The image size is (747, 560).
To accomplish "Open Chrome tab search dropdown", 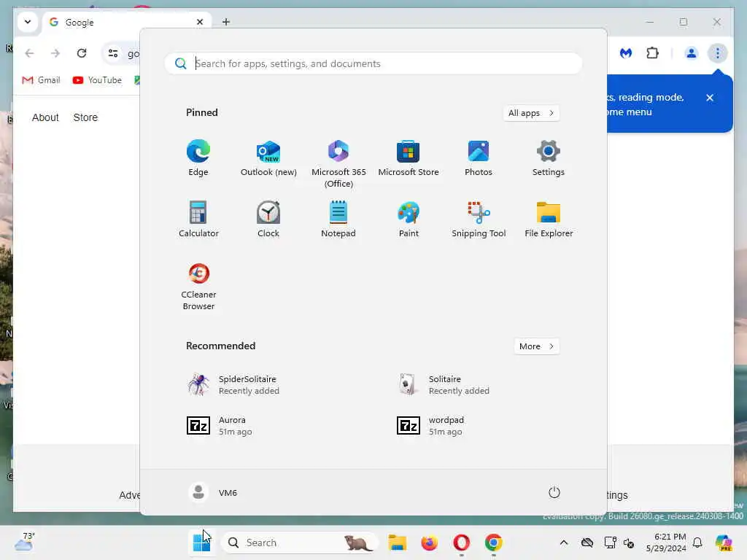I will pos(28,22).
